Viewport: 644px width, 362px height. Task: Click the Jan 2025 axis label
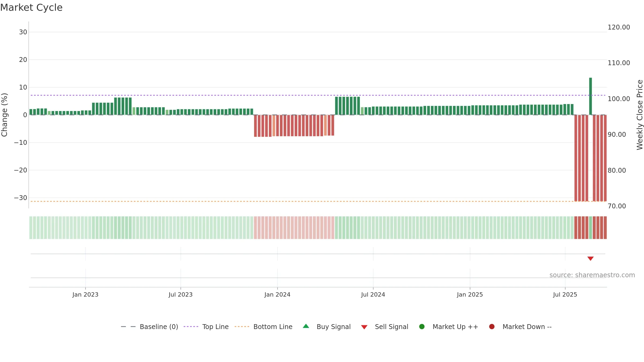point(470,295)
